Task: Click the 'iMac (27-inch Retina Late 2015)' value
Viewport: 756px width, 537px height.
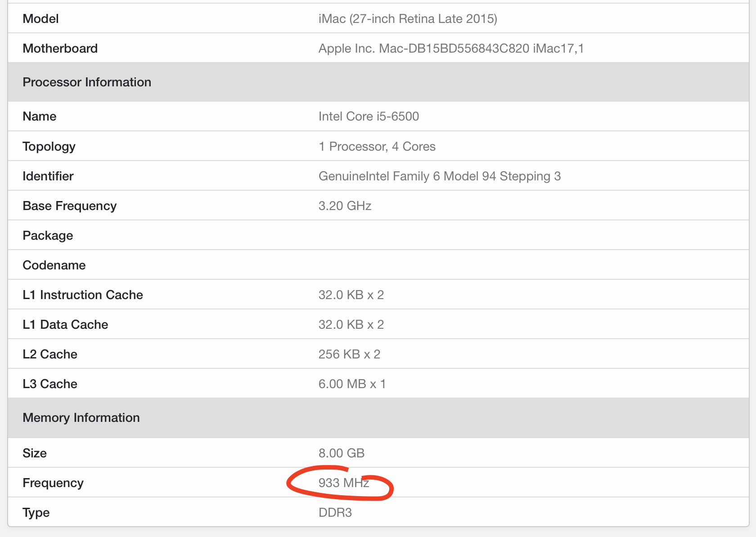Action: click(408, 19)
